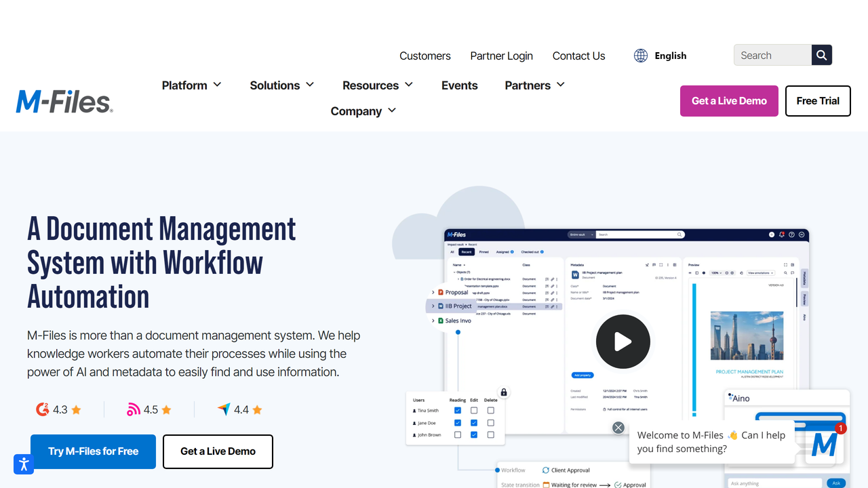Click the M-Files logo in header
Screen dimensions: 868x488
click(x=64, y=102)
